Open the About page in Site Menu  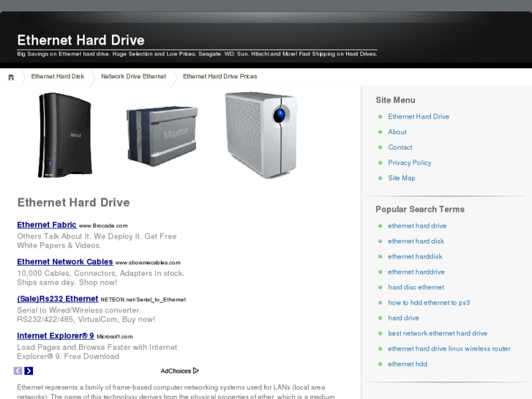(397, 132)
